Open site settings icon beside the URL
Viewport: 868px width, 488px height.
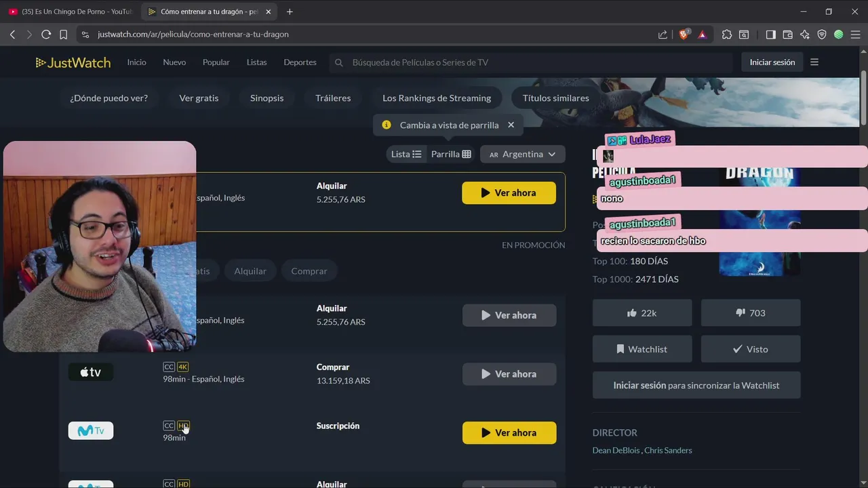pyautogui.click(x=85, y=35)
